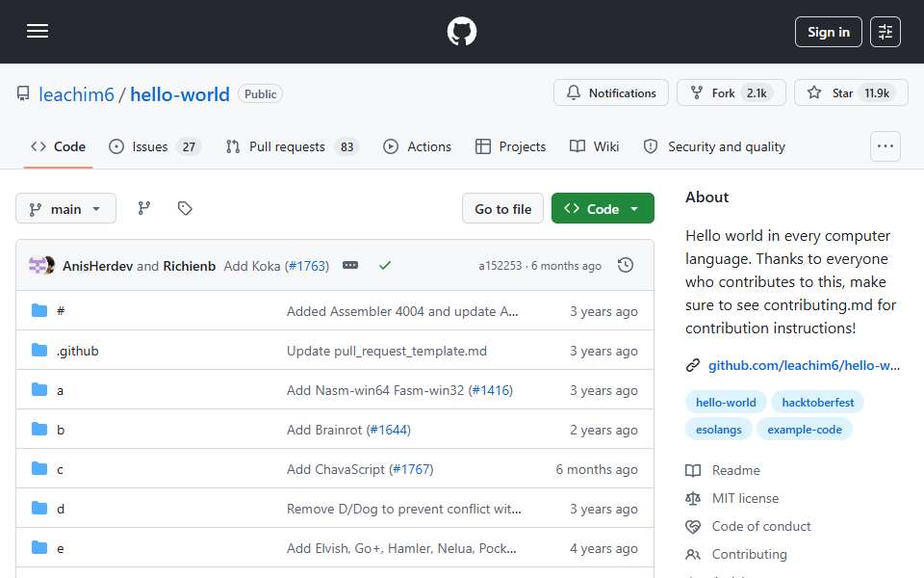Open commit a152253
The height and width of the screenshot is (578, 924).
[500, 266]
